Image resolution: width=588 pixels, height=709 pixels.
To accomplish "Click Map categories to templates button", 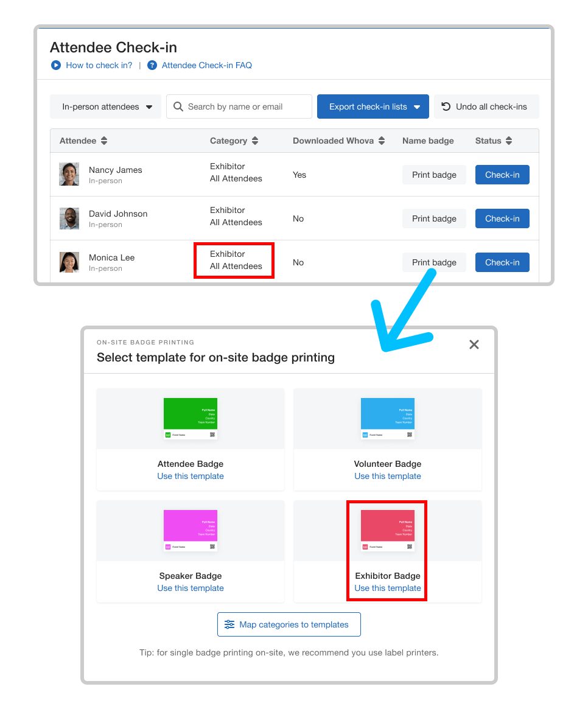I will (289, 624).
